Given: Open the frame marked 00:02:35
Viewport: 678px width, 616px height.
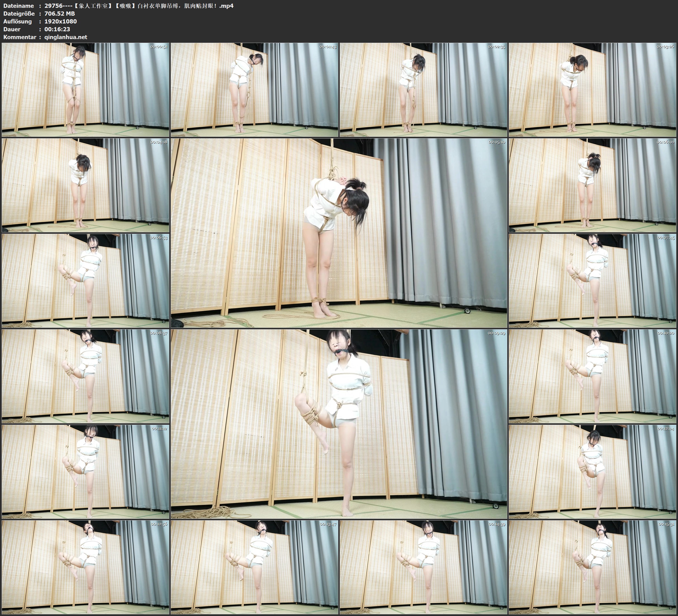Looking at the screenshot, I should click(423, 90).
